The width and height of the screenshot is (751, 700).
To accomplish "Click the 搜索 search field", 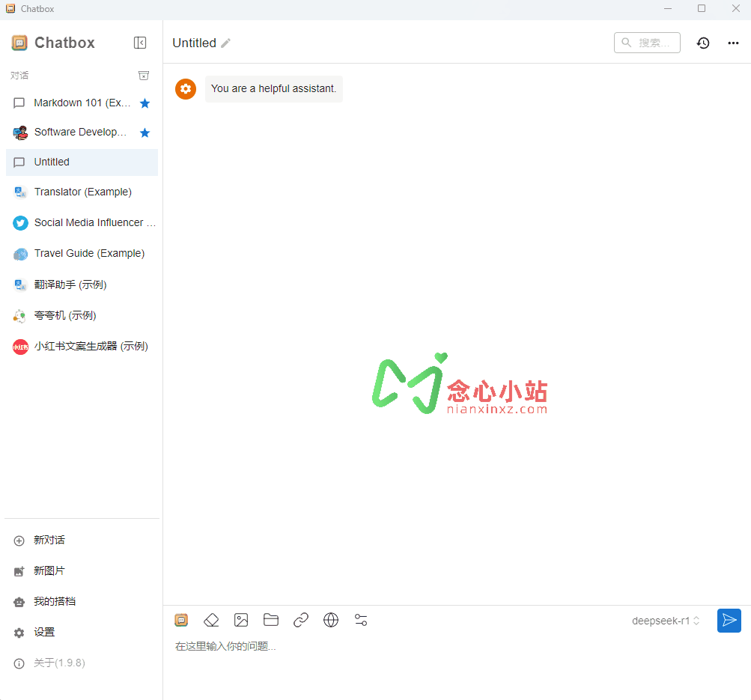I will click(x=647, y=43).
